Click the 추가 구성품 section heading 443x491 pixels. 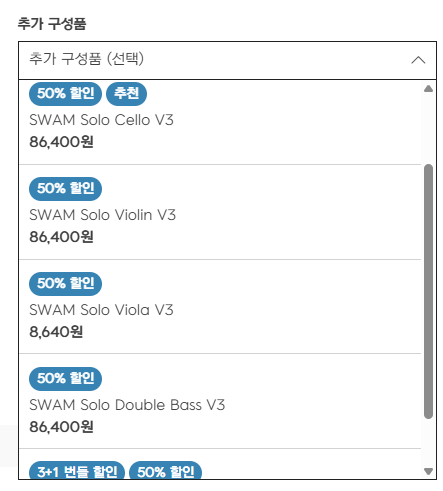pos(52,24)
